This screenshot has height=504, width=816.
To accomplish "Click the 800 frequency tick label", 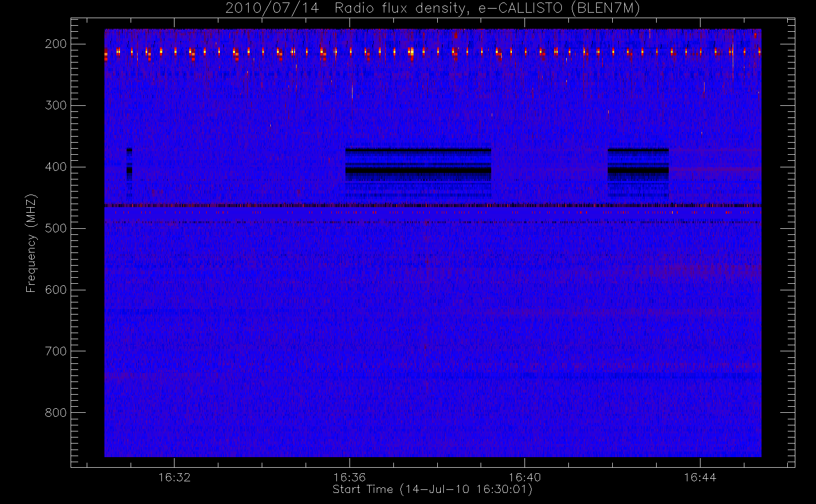I will click(x=56, y=413).
